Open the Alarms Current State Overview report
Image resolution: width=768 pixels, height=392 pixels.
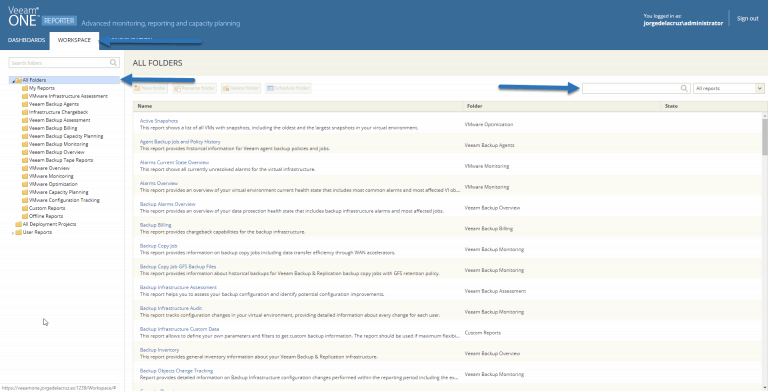click(x=174, y=162)
